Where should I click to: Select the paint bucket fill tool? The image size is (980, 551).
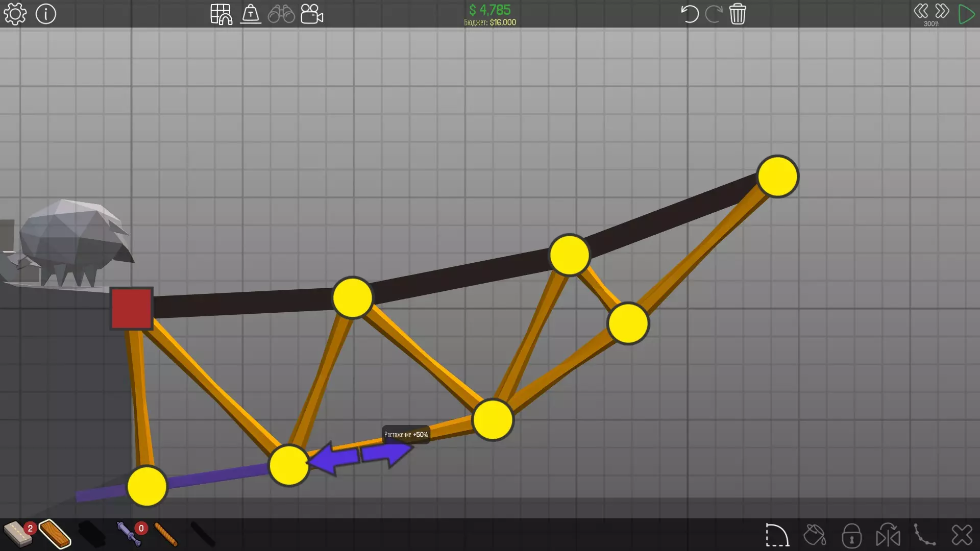point(814,535)
